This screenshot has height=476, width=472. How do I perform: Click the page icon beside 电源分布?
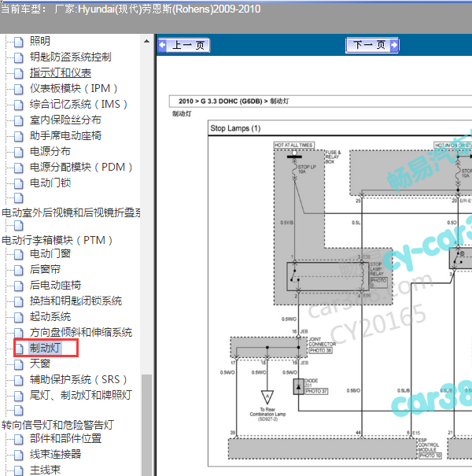pyautogui.click(x=19, y=153)
